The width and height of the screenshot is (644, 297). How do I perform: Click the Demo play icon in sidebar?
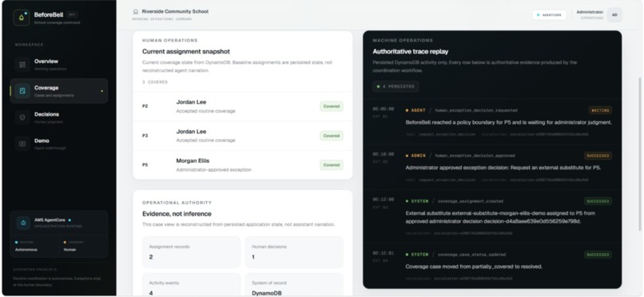[x=22, y=144]
